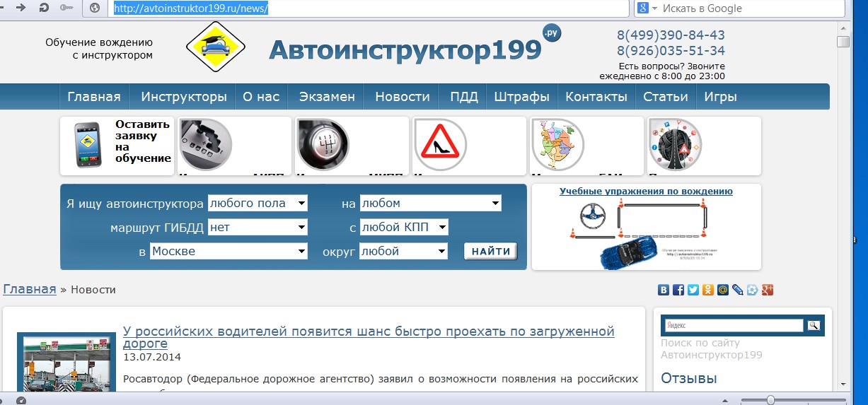Click the browser address bar URL
The height and width of the screenshot is (405, 868).
tap(191, 8)
